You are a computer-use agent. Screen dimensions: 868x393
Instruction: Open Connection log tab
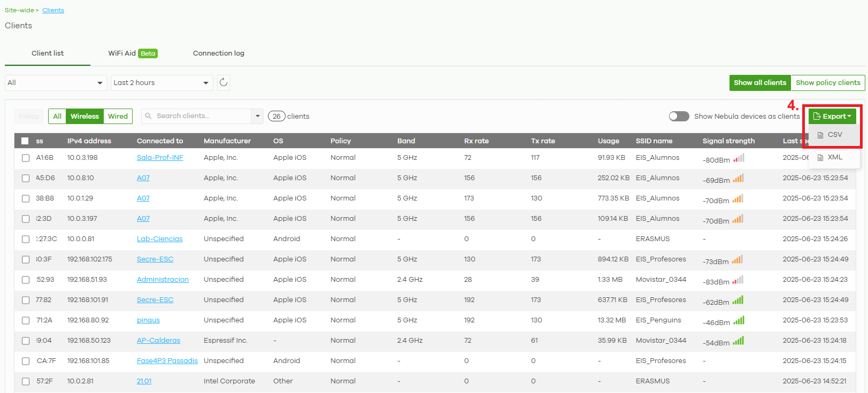219,53
